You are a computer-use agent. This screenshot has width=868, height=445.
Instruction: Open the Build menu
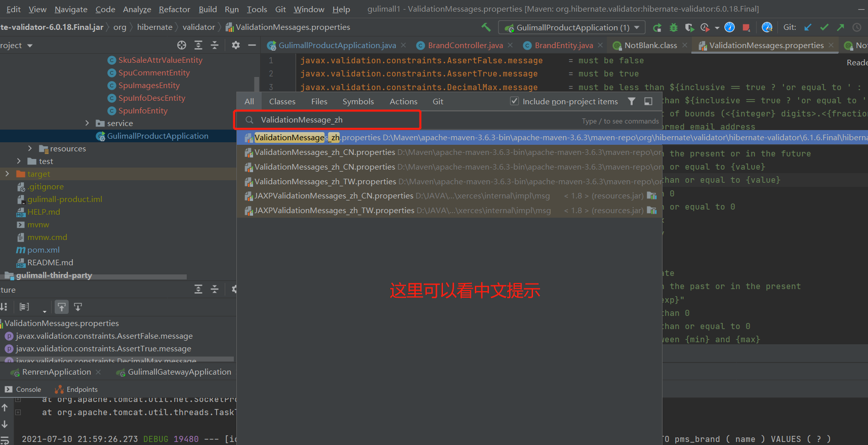pyautogui.click(x=208, y=9)
